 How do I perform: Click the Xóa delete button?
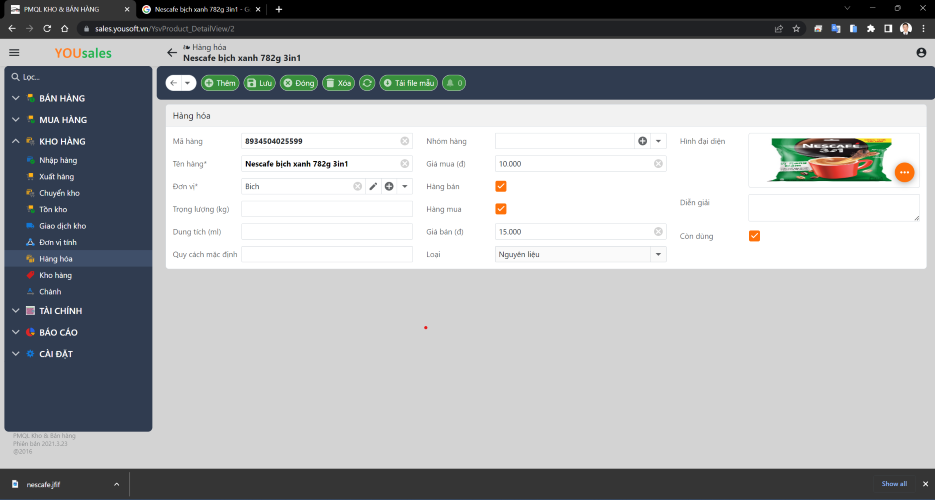(x=339, y=83)
